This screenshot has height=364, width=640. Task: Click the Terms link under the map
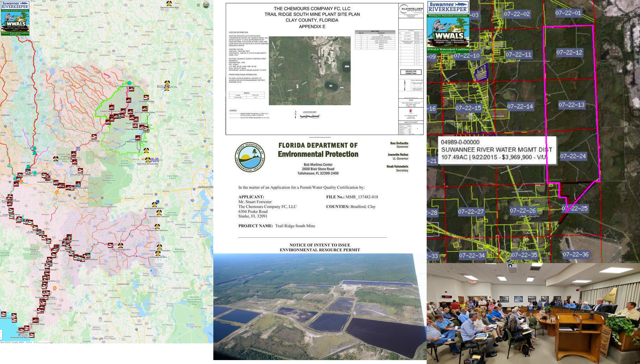(29, 342)
